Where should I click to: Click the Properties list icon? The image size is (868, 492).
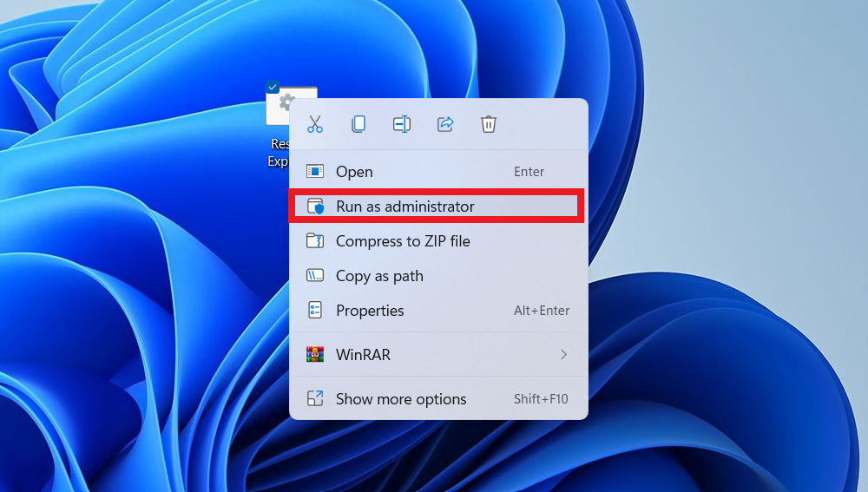(x=315, y=310)
